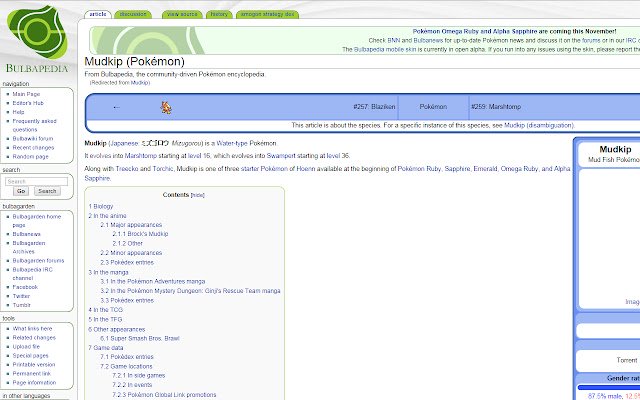
Task: Jump to 7.2 Game locations
Action: point(126,367)
